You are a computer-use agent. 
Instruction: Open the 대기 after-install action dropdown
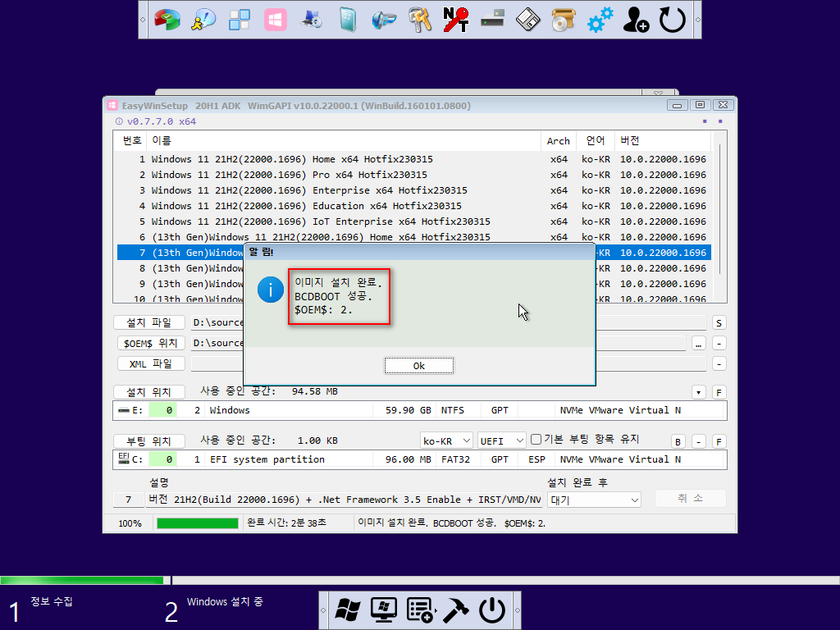(594, 500)
